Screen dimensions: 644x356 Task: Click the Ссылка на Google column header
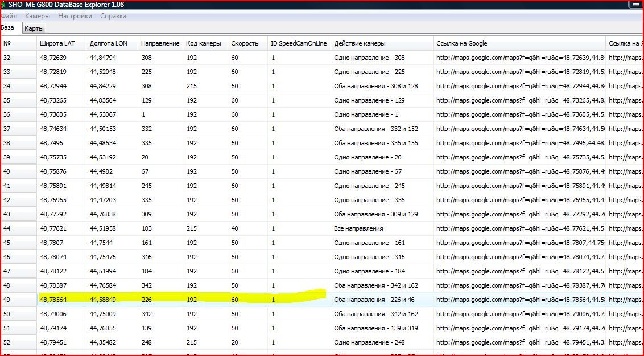tap(461, 43)
